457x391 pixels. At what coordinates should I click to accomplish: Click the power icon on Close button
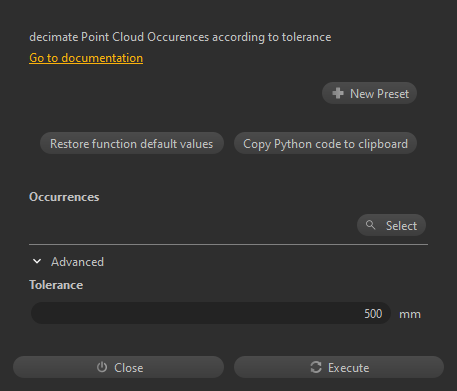[x=102, y=367]
